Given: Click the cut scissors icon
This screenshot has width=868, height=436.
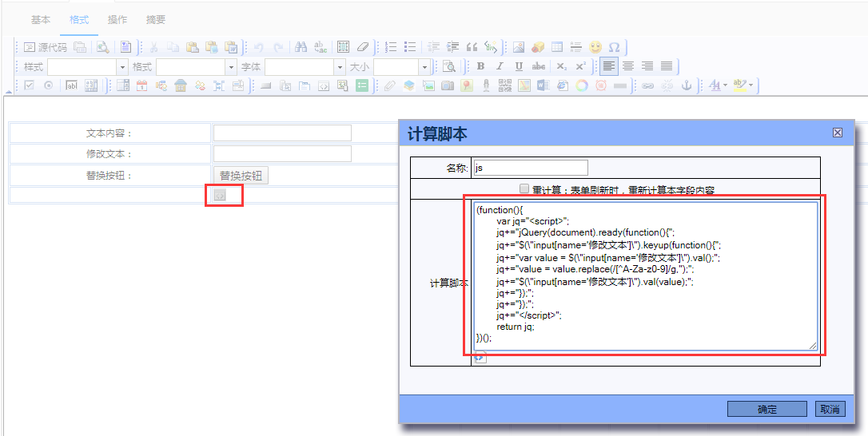Looking at the screenshot, I should (154, 47).
